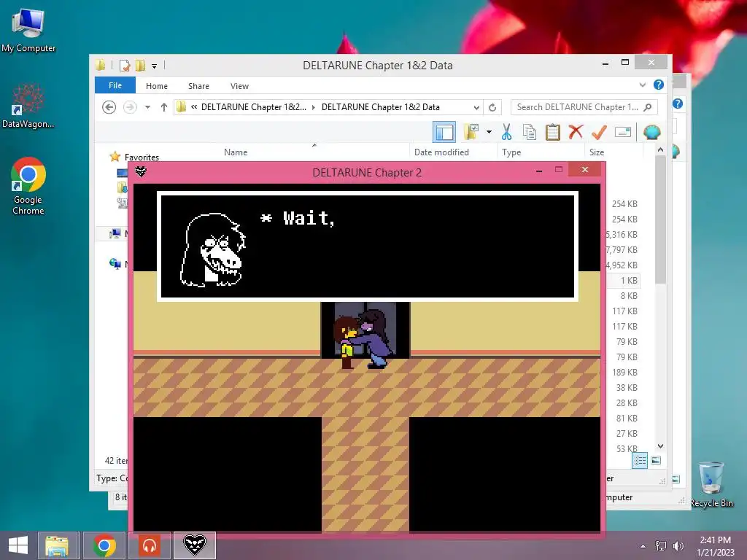Viewport: 747px width, 560px height.
Task: Click the blue Help icon in Explorer
Action: click(659, 85)
